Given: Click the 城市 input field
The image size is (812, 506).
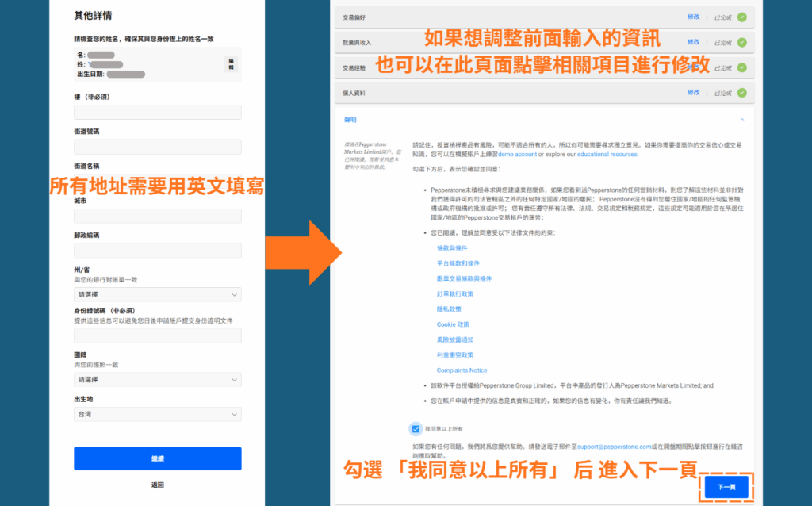Looking at the screenshot, I should 157,215.
